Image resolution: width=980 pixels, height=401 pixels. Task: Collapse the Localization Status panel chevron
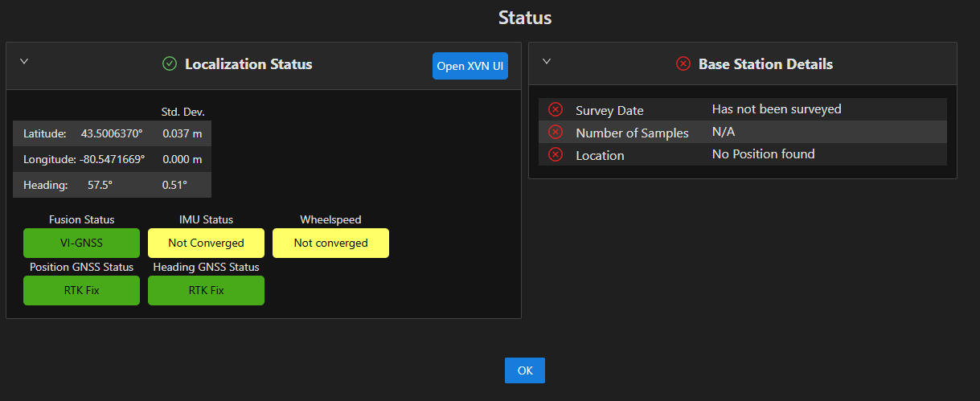pyautogui.click(x=24, y=61)
